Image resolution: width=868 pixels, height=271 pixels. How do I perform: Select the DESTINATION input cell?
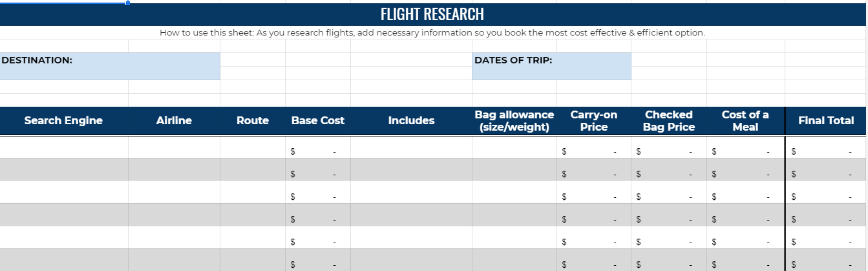pyautogui.click(x=110, y=66)
